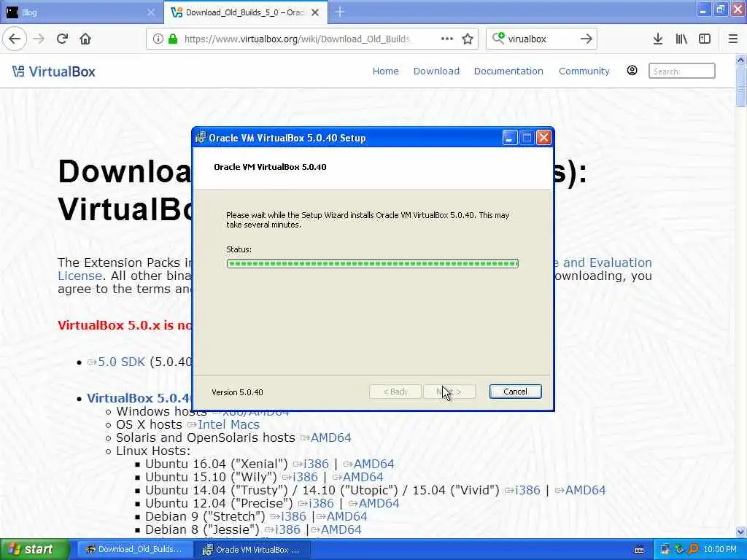Bookmark this page with the star icon
Viewport: 747px width, 560px height.
pyautogui.click(x=468, y=39)
